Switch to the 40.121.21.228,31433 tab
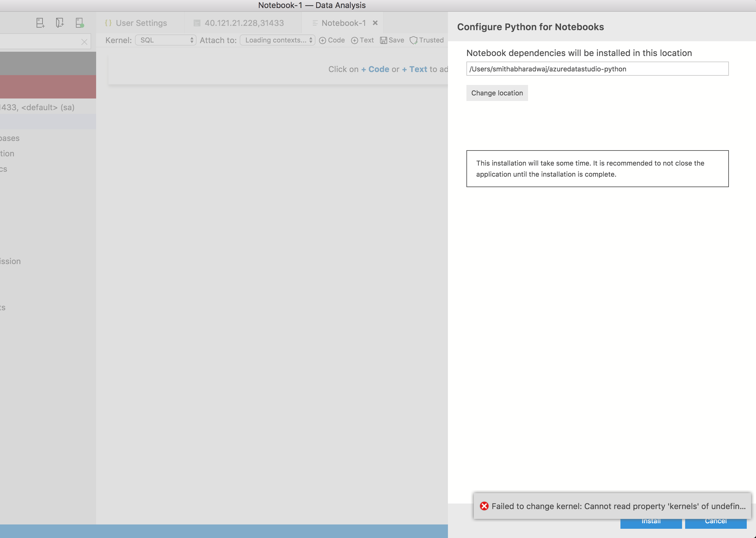This screenshot has height=538, width=756. point(244,23)
